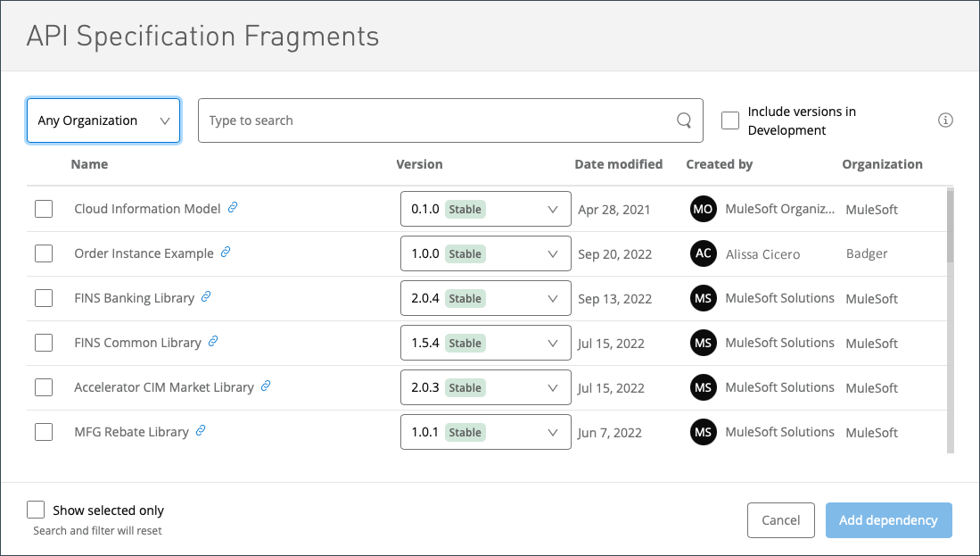Click the Badger organization cell

tap(867, 253)
